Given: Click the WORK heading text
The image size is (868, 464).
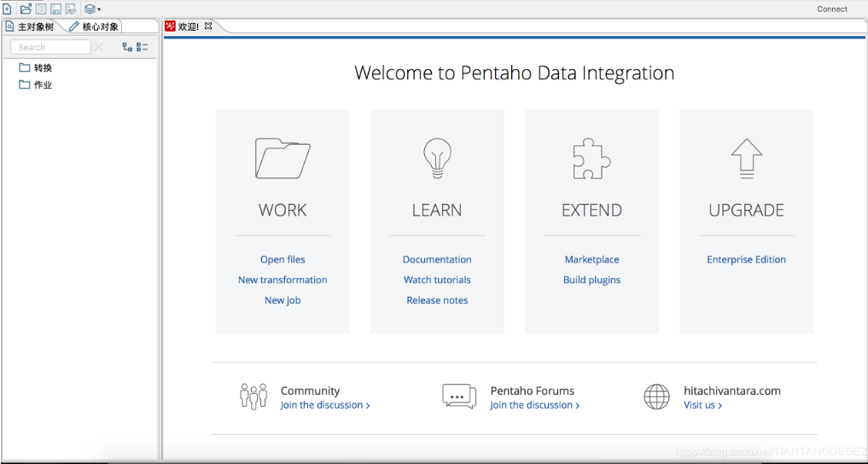Looking at the screenshot, I should (283, 210).
